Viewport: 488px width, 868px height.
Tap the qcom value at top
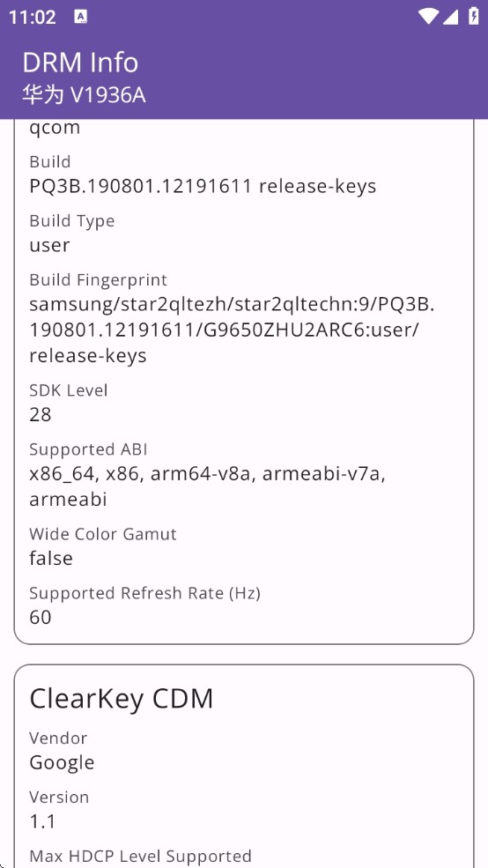pyautogui.click(x=55, y=129)
